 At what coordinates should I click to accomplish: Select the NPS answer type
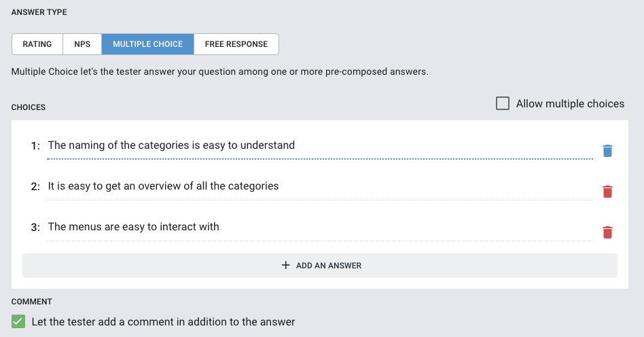coord(82,44)
